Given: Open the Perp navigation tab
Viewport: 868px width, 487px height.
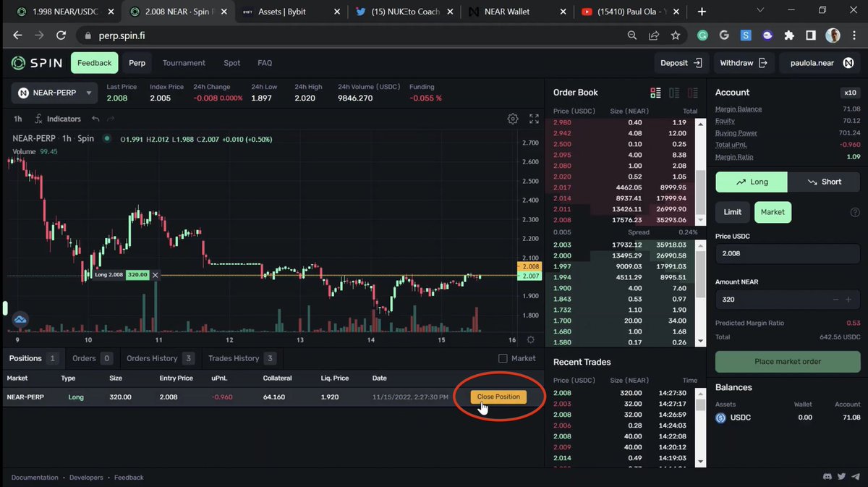Looking at the screenshot, I should point(137,63).
